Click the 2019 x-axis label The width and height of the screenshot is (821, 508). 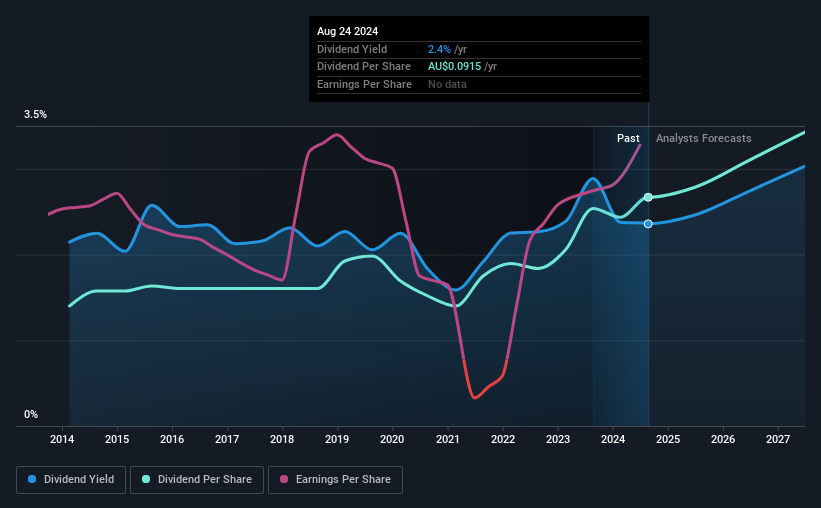tap(337, 439)
